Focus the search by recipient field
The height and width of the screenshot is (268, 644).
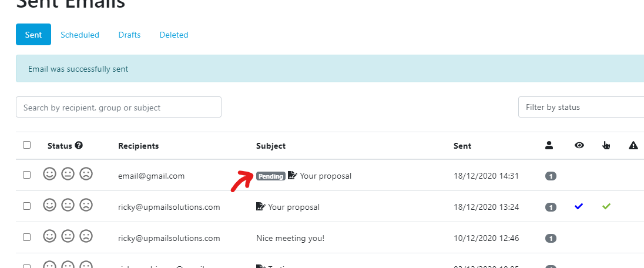[x=119, y=107]
